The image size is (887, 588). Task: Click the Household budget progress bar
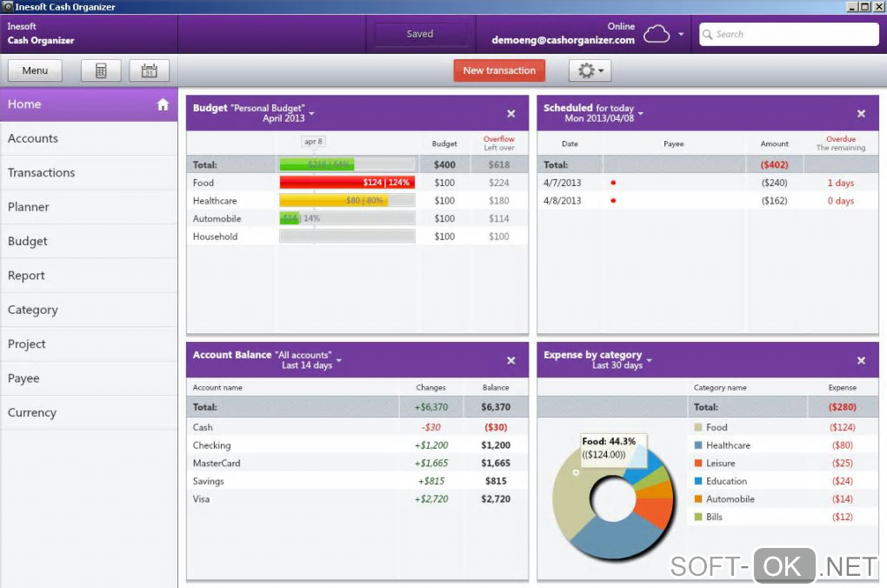(347, 237)
